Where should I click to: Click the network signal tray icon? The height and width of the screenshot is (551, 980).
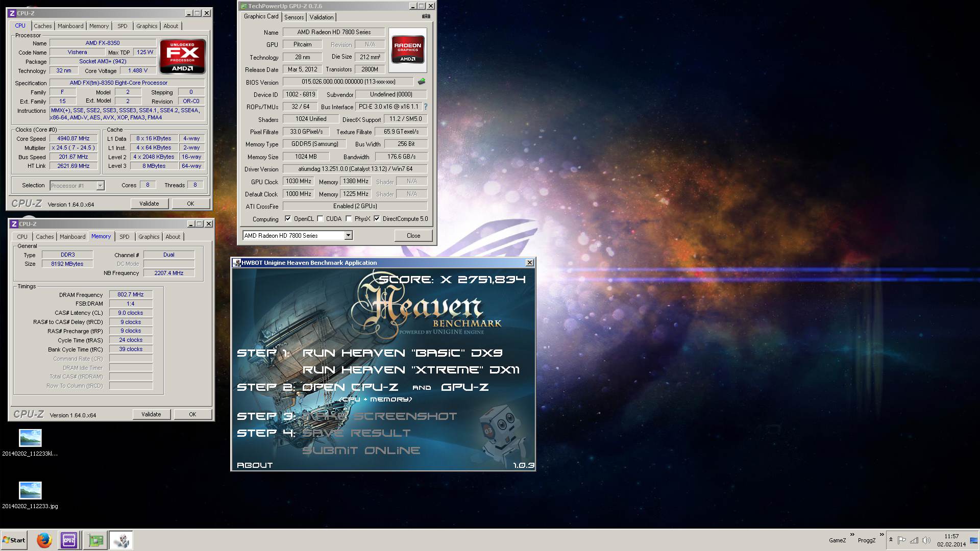click(x=914, y=540)
